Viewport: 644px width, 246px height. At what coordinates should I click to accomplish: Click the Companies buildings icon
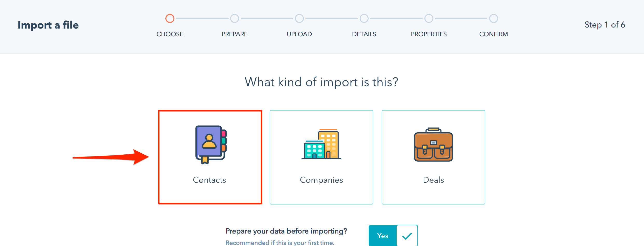pos(321,144)
